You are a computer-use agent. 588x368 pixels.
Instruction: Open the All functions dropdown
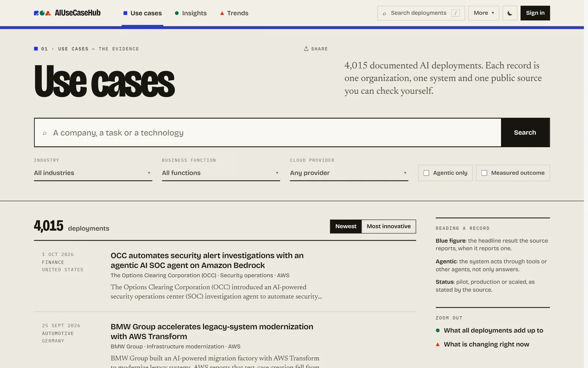221,173
